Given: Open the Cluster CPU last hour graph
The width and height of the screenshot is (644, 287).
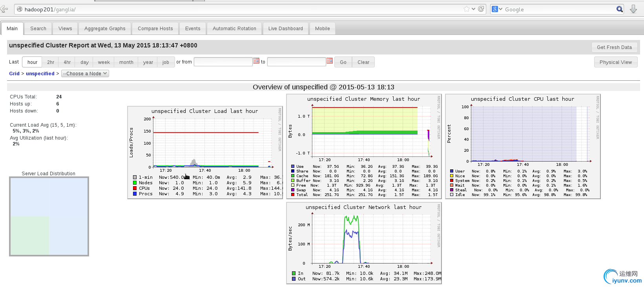Looking at the screenshot, I should pos(523,147).
